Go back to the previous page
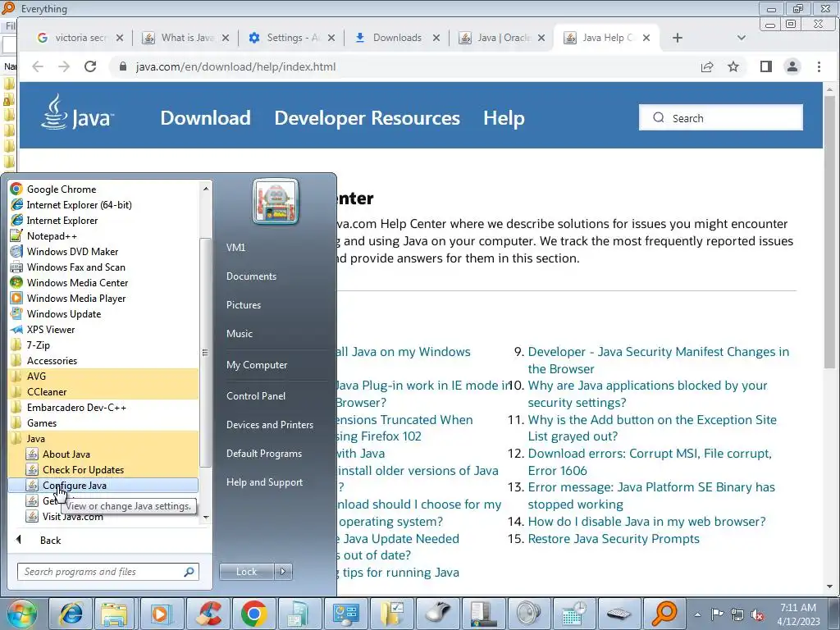Image resolution: width=840 pixels, height=630 pixels. [38, 66]
